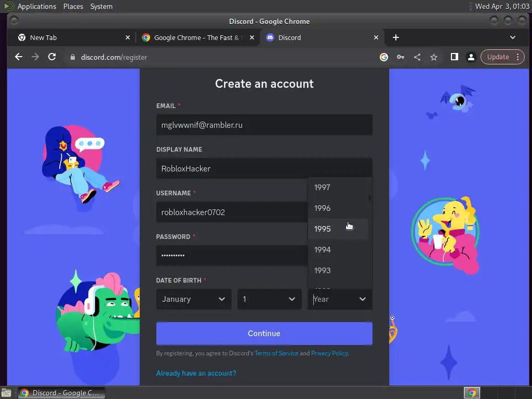Open the Chrome three-dot menu
The width and height of the screenshot is (532, 399).
point(518,57)
